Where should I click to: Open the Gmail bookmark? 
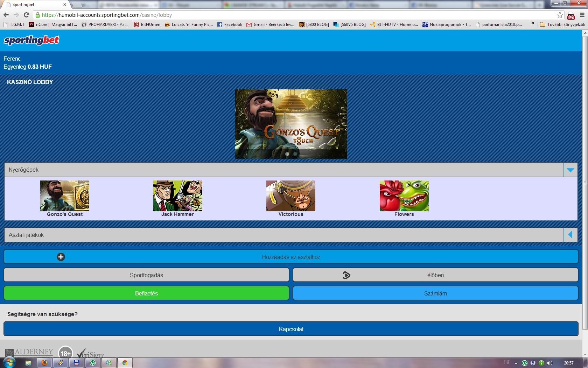270,25
